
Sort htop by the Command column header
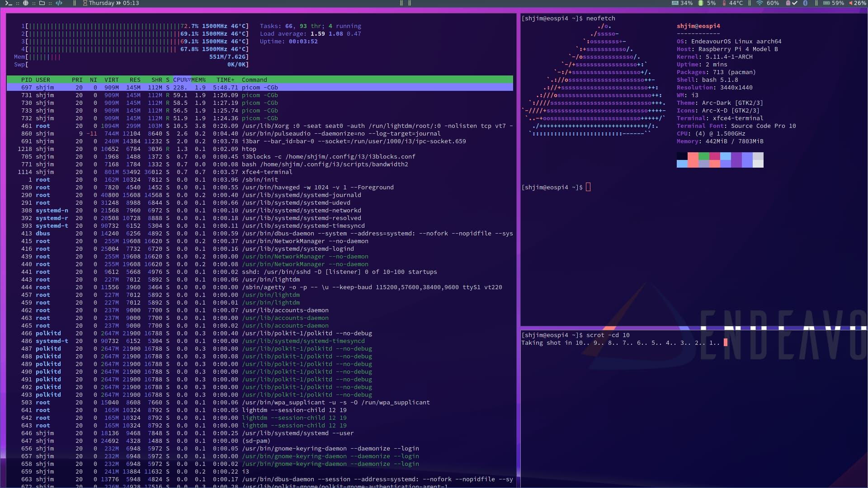255,80
